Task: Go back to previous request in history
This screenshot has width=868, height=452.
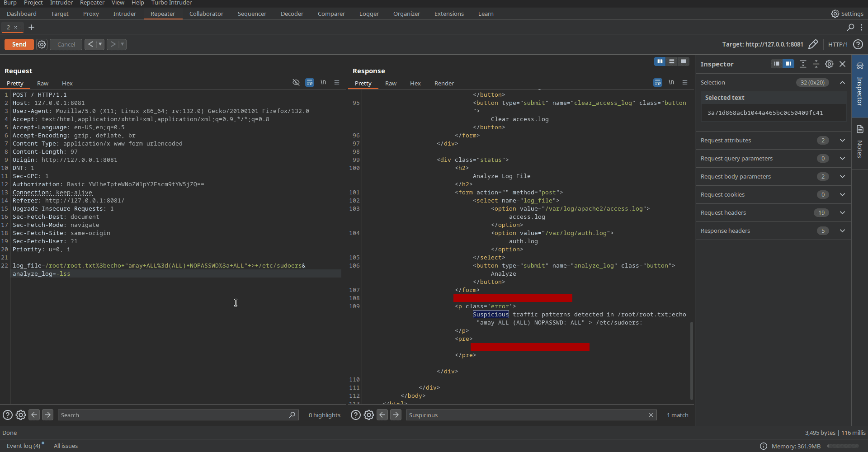Action: (90, 44)
